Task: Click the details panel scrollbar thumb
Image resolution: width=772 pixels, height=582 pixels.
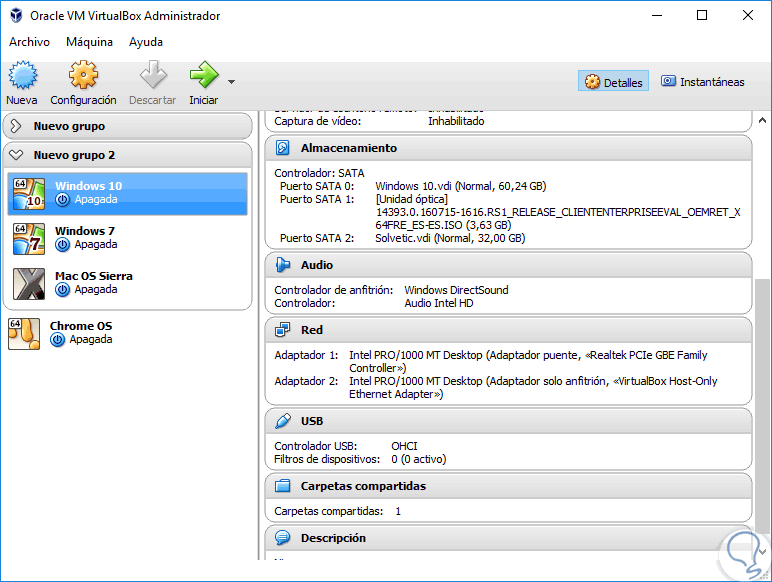Action: coord(762,405)
